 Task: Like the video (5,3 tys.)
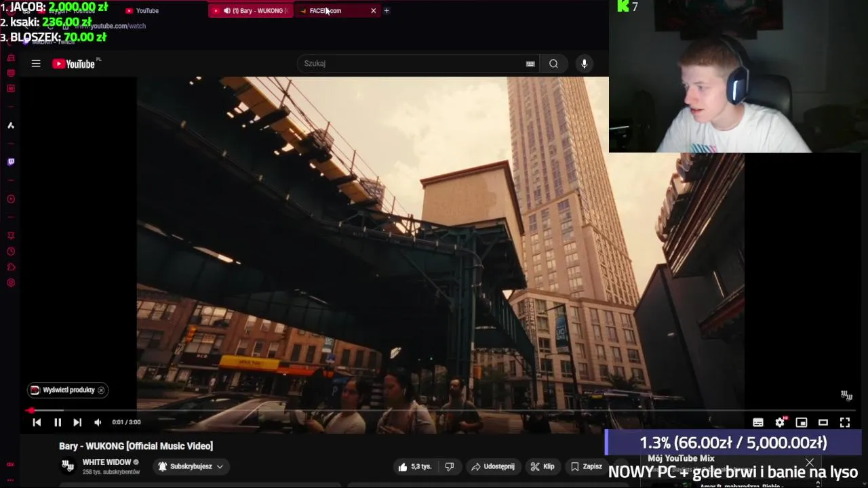(x=415, y=466)
